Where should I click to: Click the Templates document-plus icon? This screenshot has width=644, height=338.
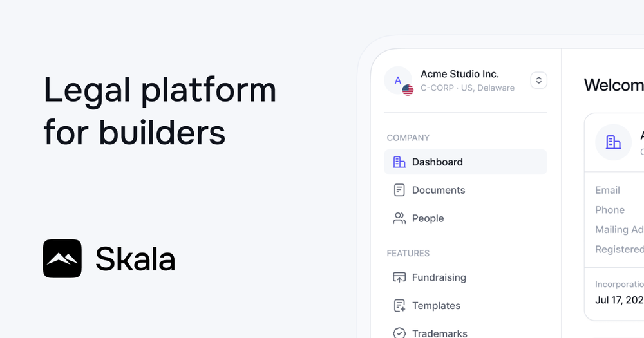pos(399,306)
